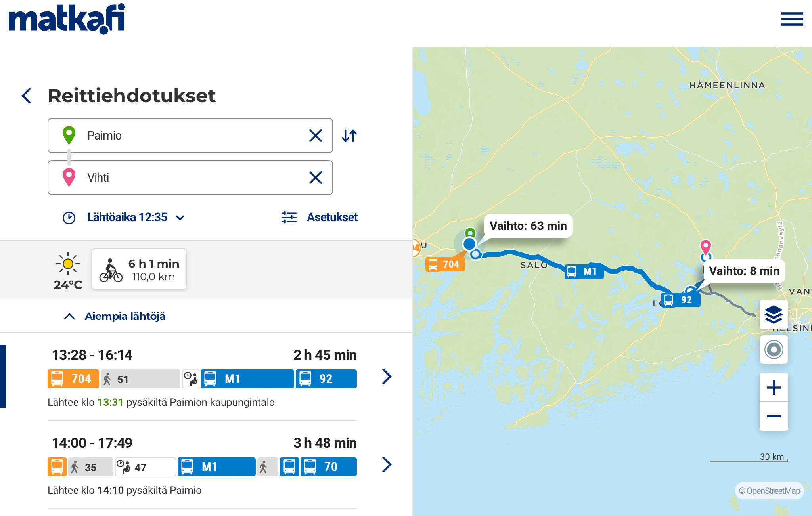Click the back arrow beside Reittiehdotukset

coord(27,96)
